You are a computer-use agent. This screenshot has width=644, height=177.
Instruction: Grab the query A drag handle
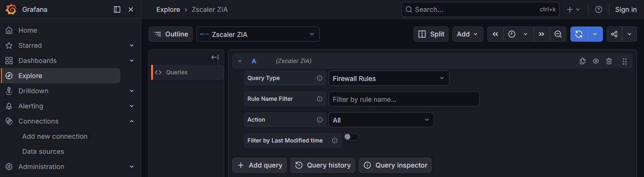(x=625, y=61)
